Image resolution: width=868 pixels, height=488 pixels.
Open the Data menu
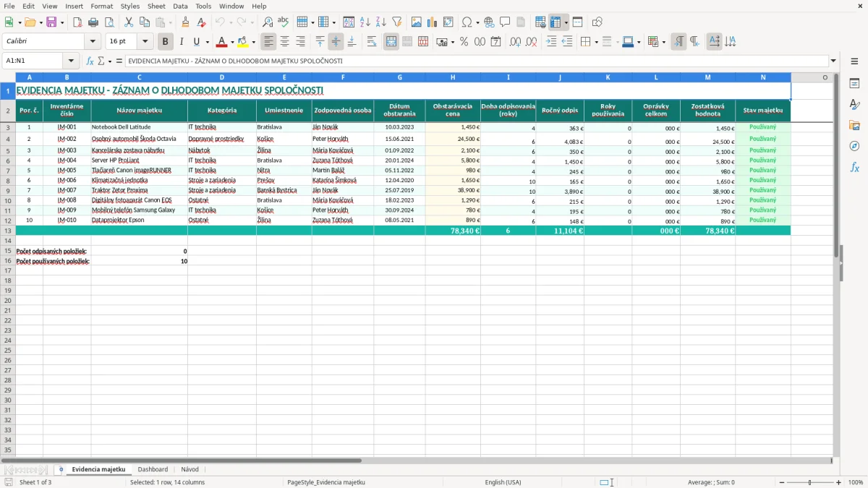[180, 6]
